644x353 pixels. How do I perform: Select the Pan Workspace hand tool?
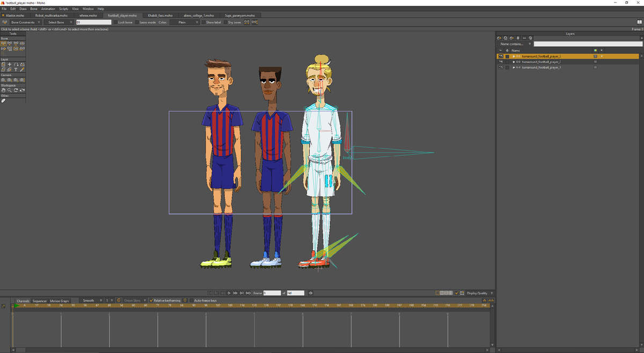[x=3, y=90]
